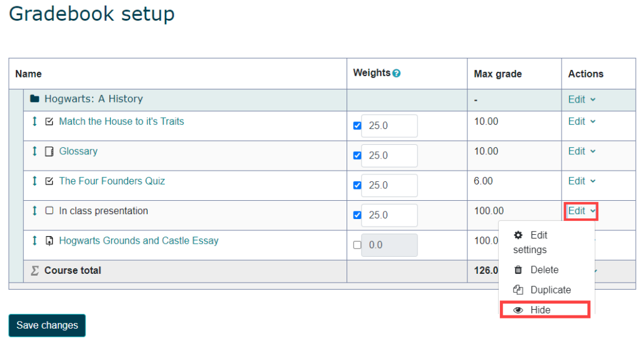The image size is (644, 345).
Task: Click the Save changes button
Action: pyautogui.click(x=47, y=325)
